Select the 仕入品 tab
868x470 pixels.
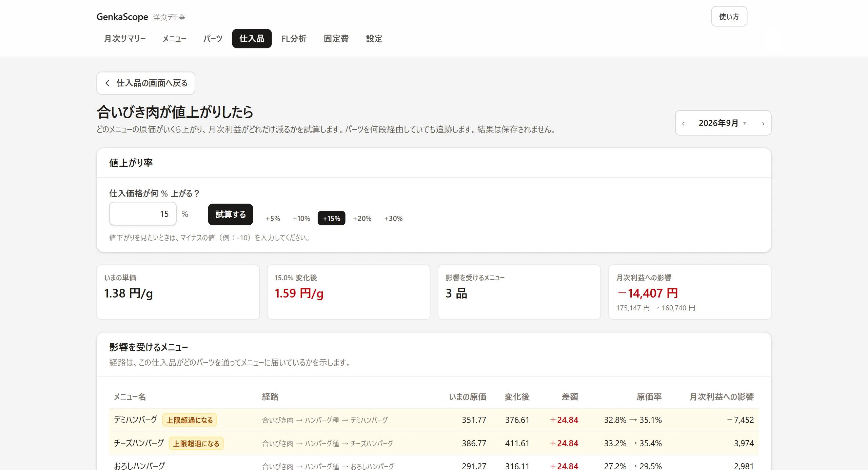coord(252,39)
